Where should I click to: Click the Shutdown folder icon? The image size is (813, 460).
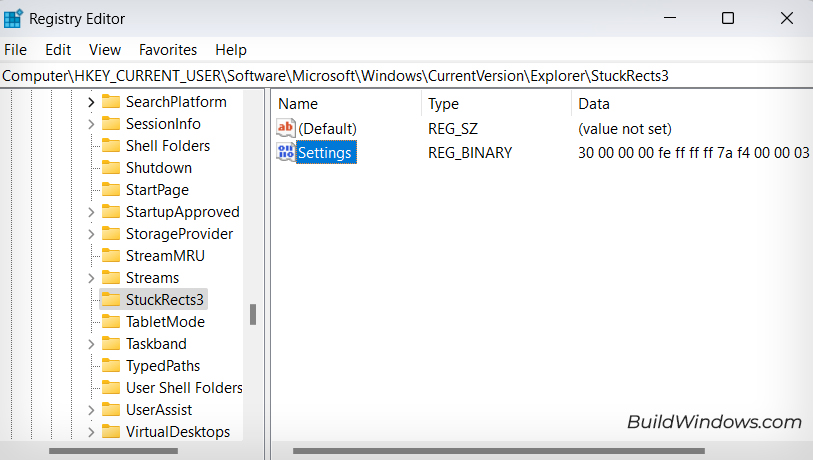(111, 168)
